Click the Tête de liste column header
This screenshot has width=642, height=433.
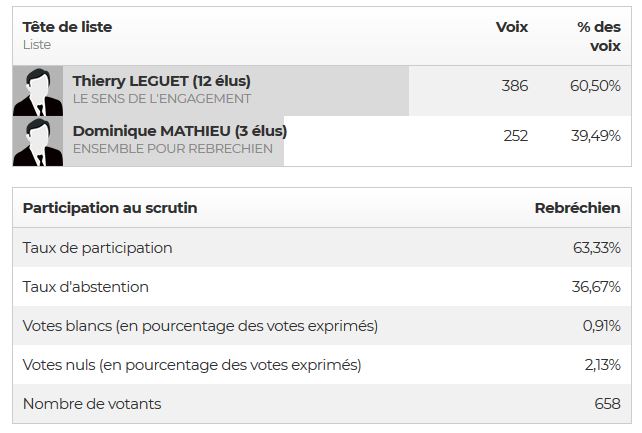[x=67, y=27]
